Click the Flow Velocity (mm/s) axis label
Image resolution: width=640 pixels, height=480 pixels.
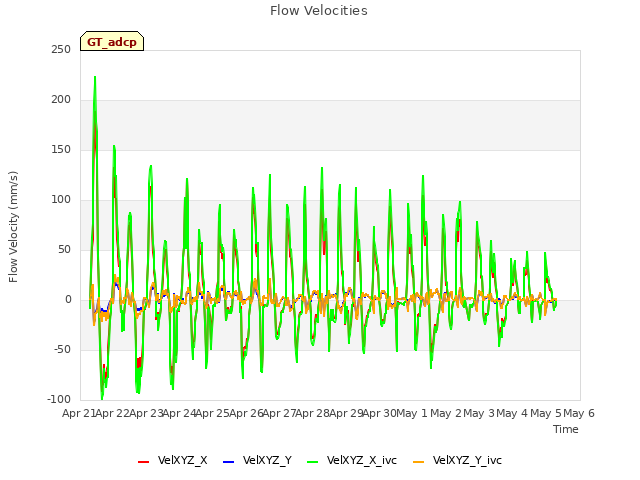[x=13, y=227]
